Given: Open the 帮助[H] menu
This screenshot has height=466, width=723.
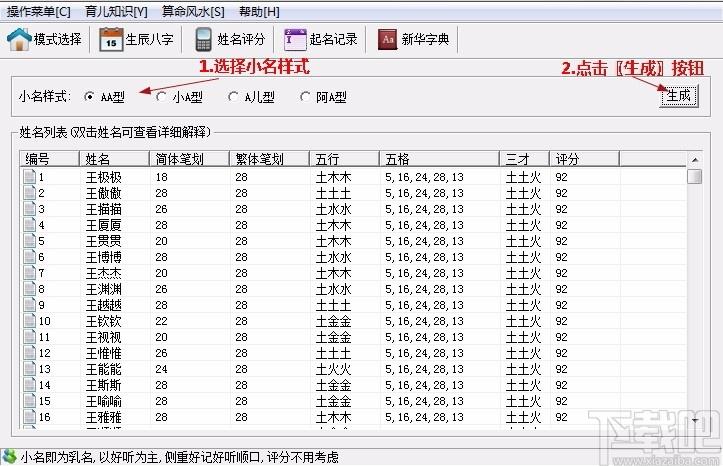Looking at the screenshot, I should (259, 12).
